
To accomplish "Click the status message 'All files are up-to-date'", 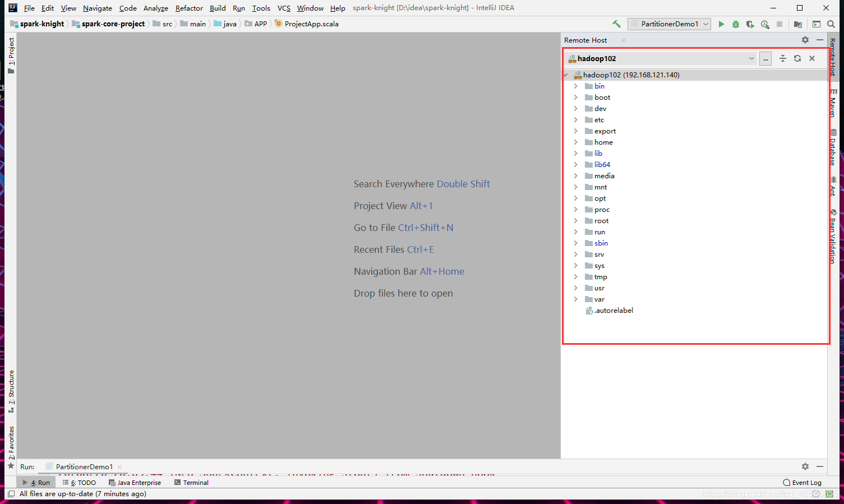I will click(x=83, y=494).
